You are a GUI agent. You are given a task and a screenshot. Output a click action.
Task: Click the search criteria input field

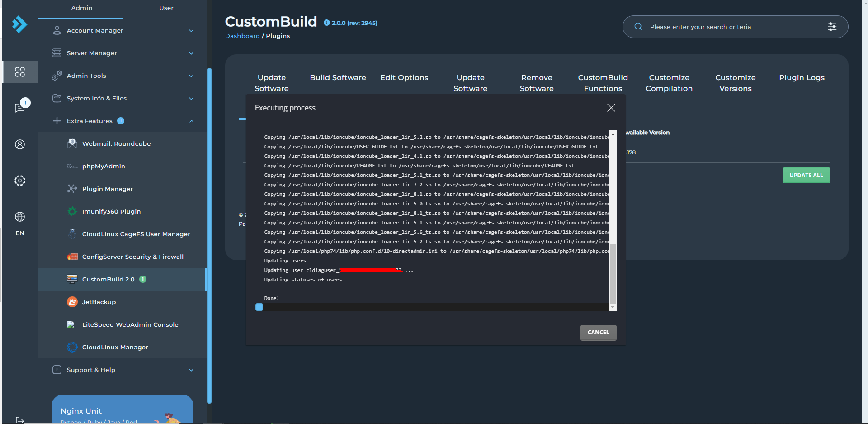[732, 27]
